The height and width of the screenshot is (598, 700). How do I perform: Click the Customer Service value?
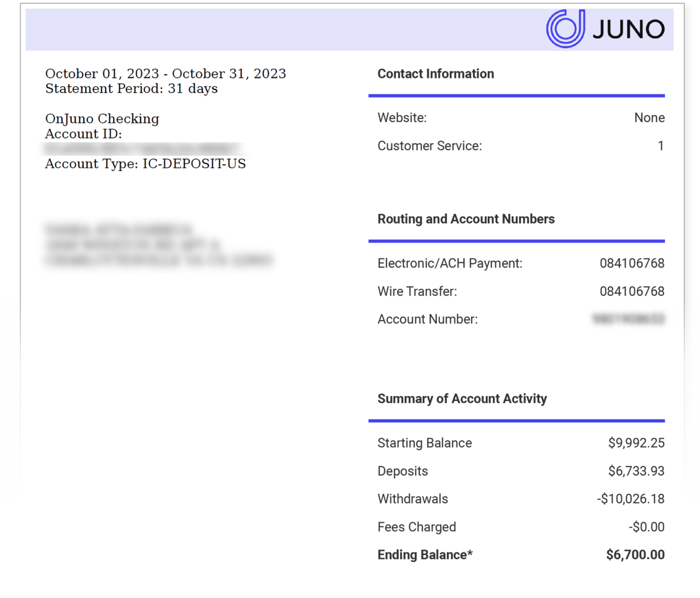pos(660,146)
